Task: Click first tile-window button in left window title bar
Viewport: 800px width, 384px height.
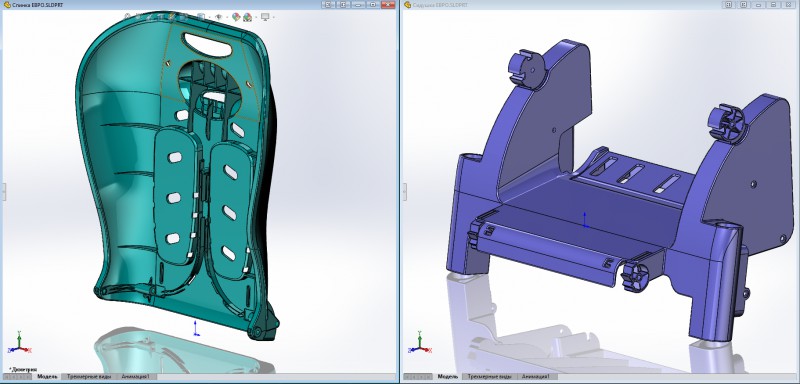Action: pos(329,4)
